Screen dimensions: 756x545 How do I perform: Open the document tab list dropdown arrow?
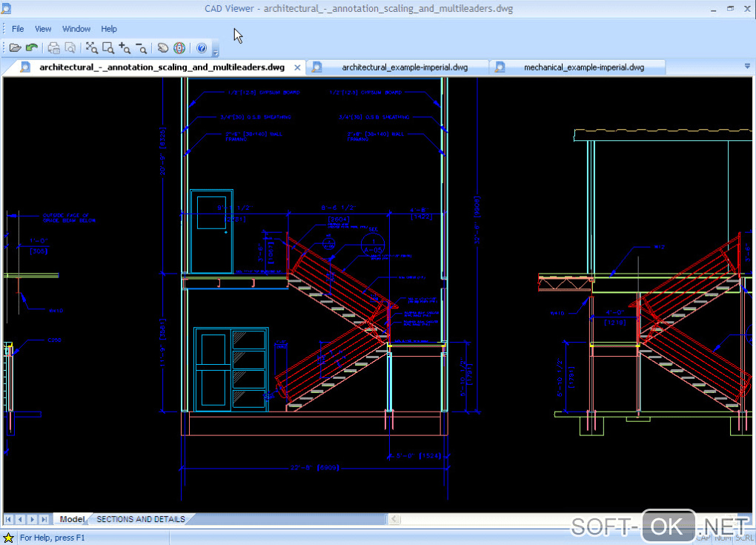[x=747, y=66]
